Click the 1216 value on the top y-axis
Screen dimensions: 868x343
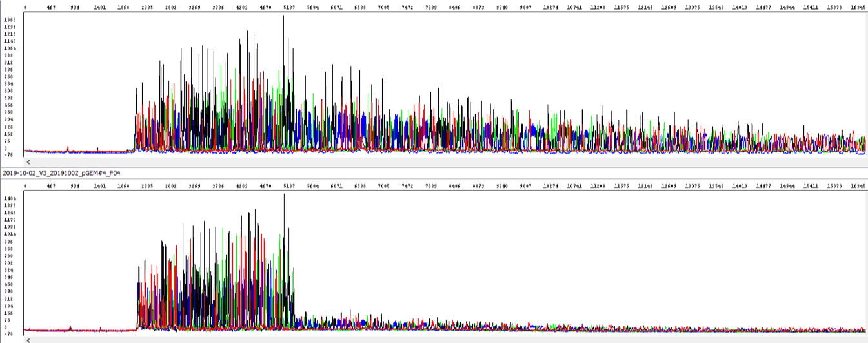click(9, 34)
